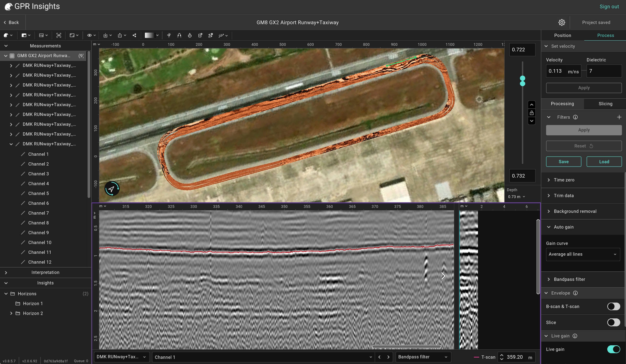
Task: Click the B-scan forward chevron arrow
Action: pos(443,276)
